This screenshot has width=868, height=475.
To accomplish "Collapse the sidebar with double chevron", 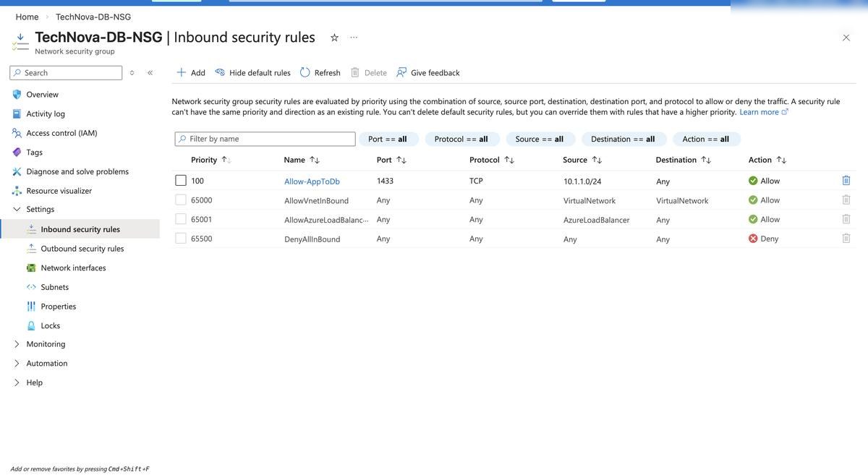I will pyautogui.click(x=150, y=73).
